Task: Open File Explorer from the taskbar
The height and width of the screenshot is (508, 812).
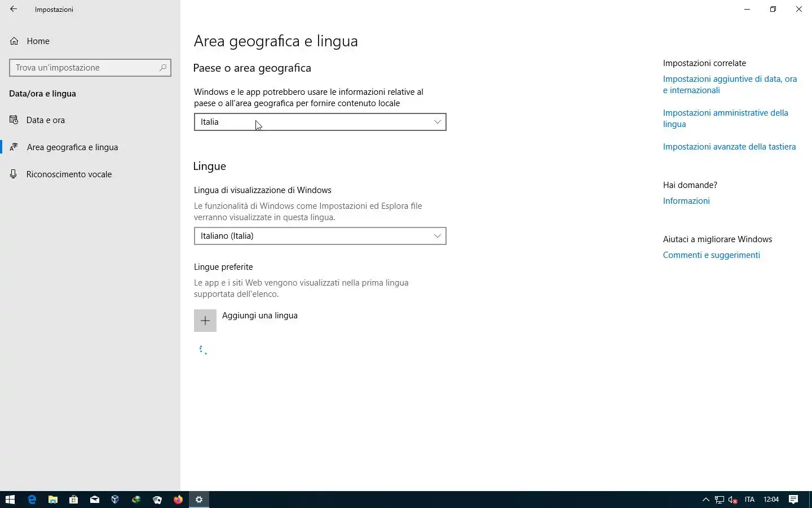Action: tap(52, 500)
